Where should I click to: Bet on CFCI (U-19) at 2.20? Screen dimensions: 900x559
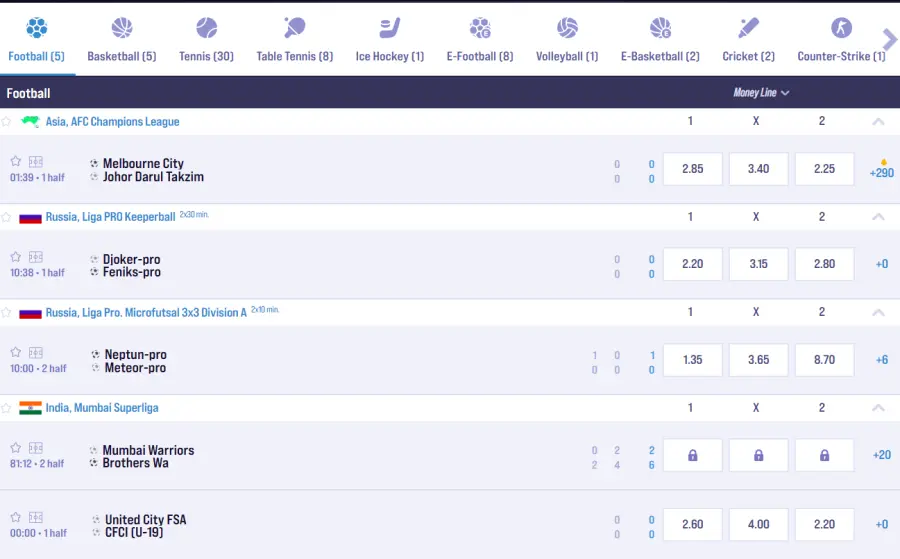point(824,525)
